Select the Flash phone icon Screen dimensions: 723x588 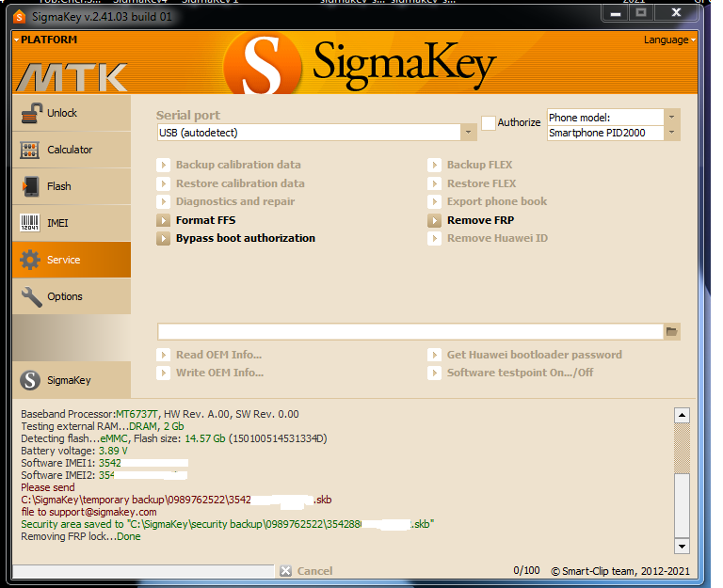[x=31, y=186]
